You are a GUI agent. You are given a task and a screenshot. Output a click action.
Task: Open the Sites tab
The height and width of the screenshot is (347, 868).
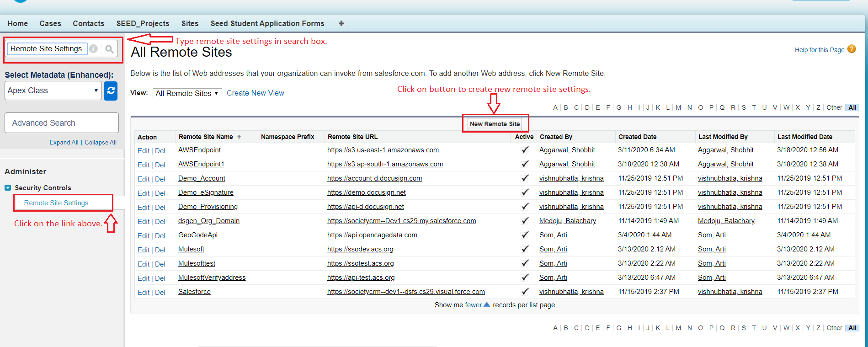coord(190,23)
